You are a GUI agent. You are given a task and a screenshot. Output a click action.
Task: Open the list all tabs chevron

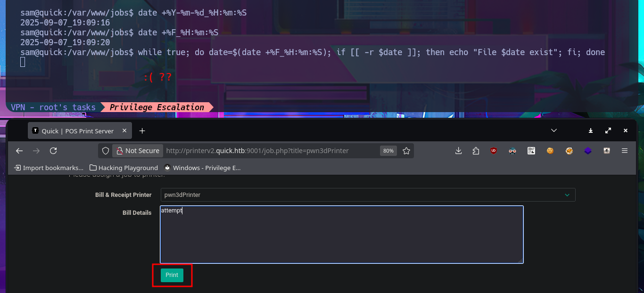pyautogui.click(x=554, y=130)
